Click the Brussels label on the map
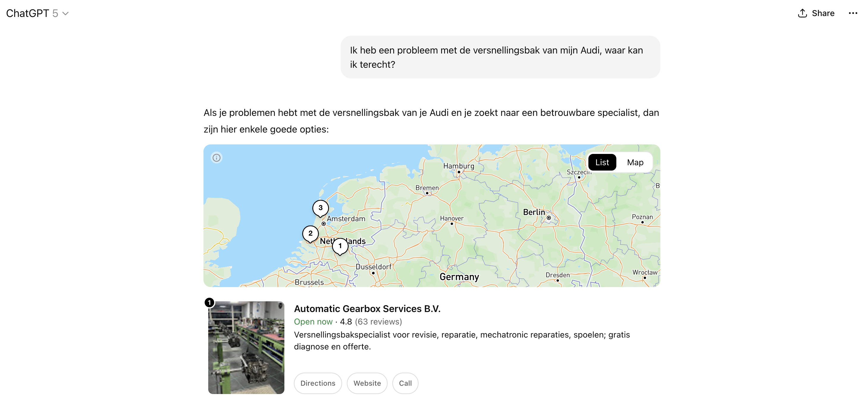 (309, 282)
